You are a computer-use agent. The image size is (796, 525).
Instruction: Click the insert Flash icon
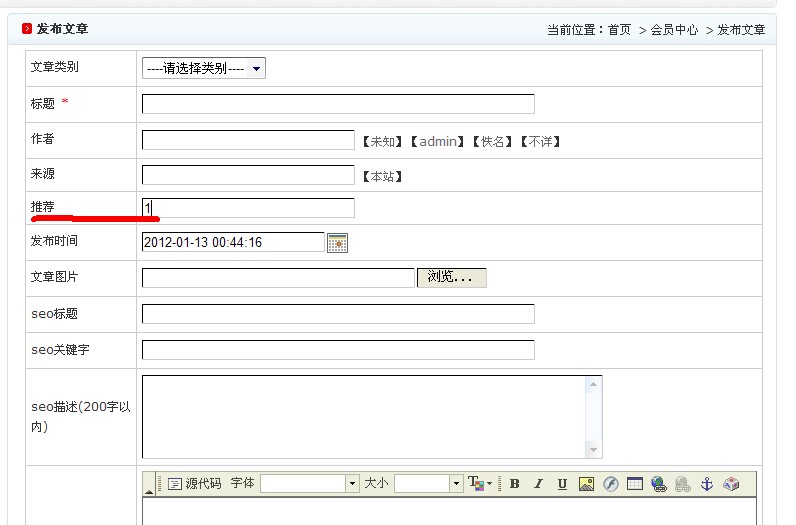click(x=610, y=484)
